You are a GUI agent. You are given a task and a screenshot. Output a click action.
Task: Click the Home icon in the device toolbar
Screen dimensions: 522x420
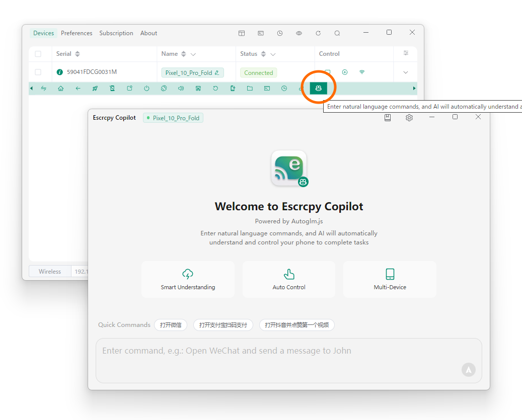(x=61, y=88)
